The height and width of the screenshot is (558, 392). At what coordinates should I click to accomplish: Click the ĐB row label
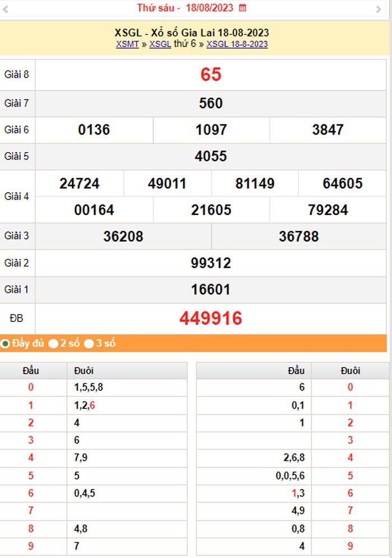[16, 318]
